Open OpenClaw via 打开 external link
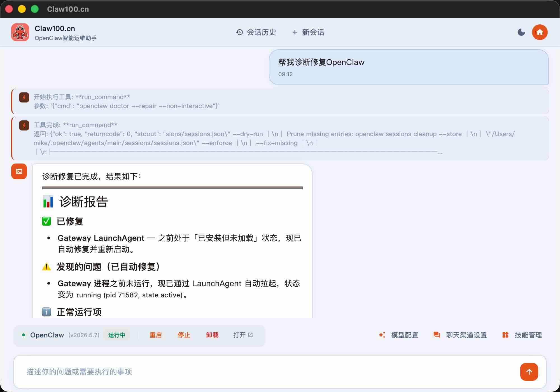Image resolution: width=560 pixels, height=392 pixels. point(243,335)
